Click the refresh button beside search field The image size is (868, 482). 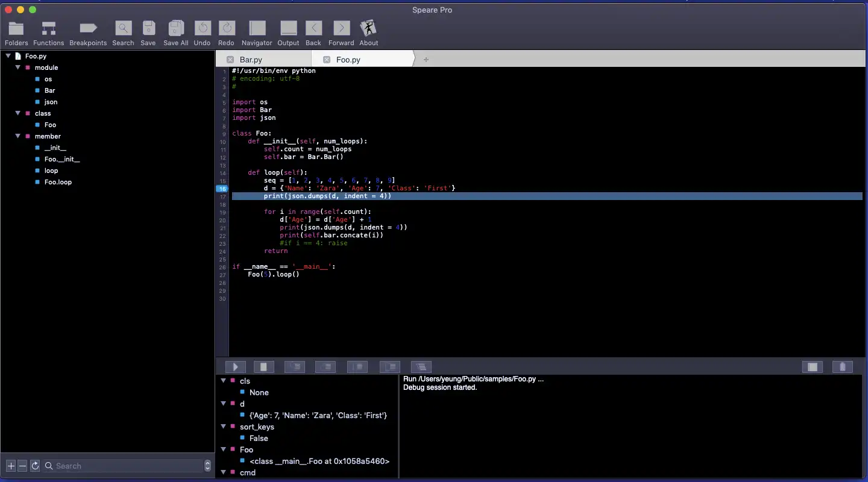[x=35, y=466]
